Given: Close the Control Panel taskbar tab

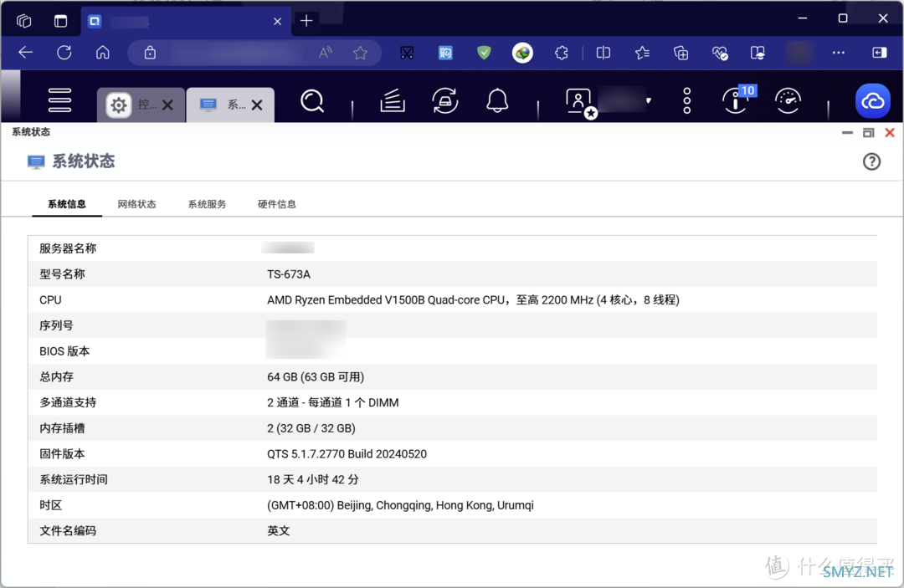Looking at the screenshot, I should (x=167, y=105).
